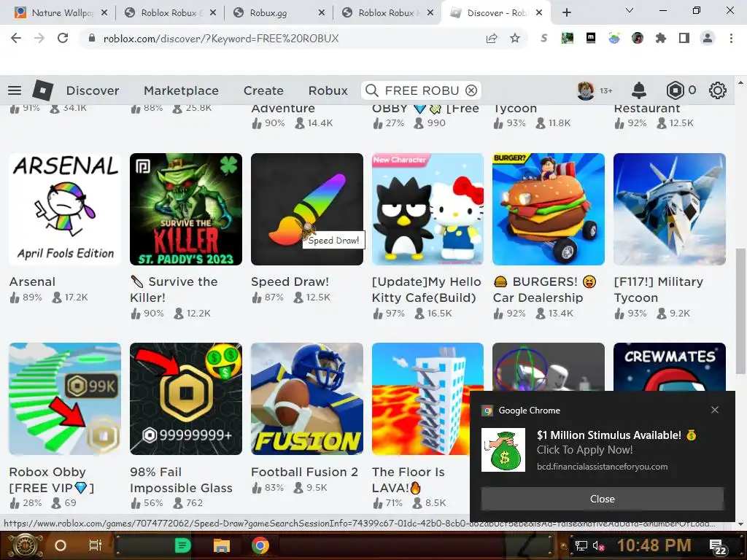Click the search magnifier icon

pyautogui.click(x=372, y=90)
